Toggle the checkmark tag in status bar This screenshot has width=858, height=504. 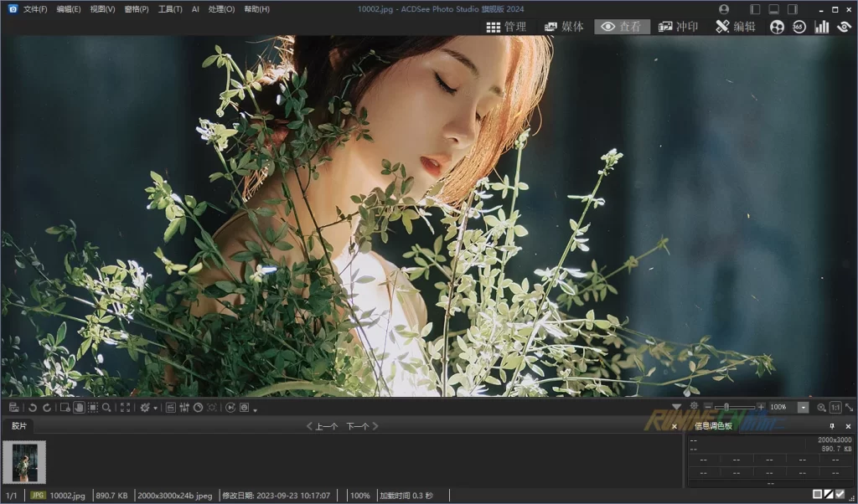[x=840, y=495]
